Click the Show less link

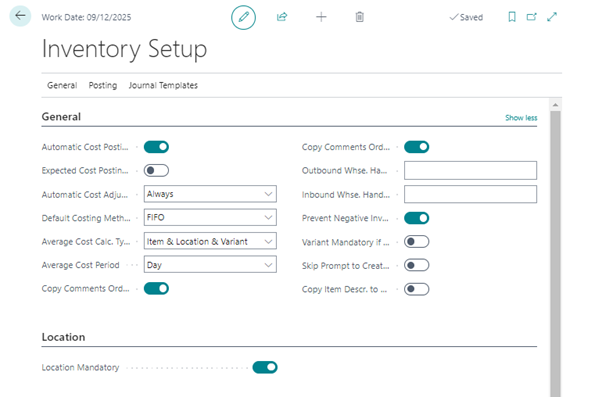coord(521,118)
